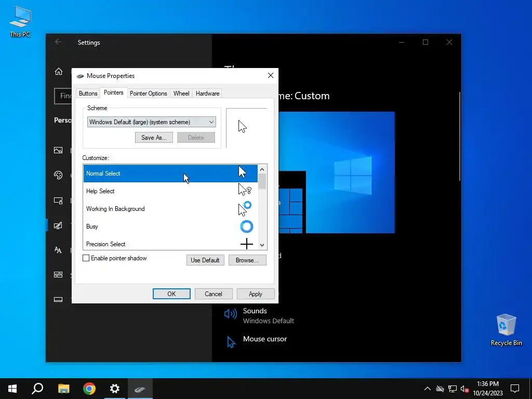Screen dimensions: 532x399
Task: Select the Busy pointer row
Action: point(170,227)
